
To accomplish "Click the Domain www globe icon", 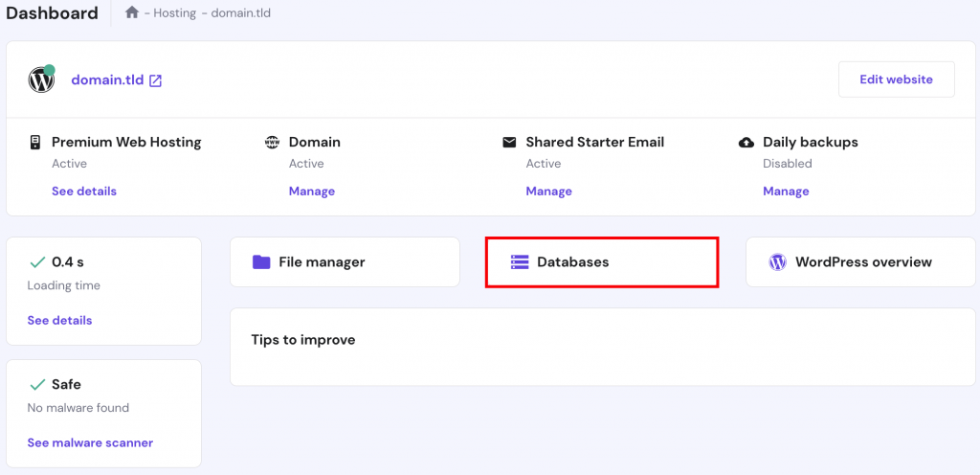I will click(x=271, y=142).
